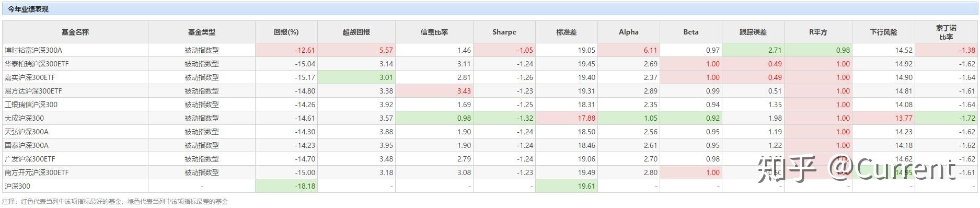Open fund 华泰柏瑞沪深300ETF

pyautogui.click(x=37, y=64)
